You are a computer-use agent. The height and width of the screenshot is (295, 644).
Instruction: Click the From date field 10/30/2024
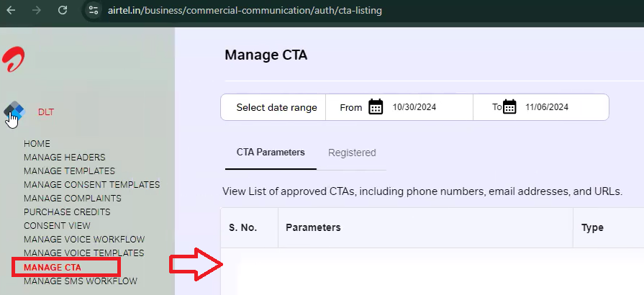point(414,107)
